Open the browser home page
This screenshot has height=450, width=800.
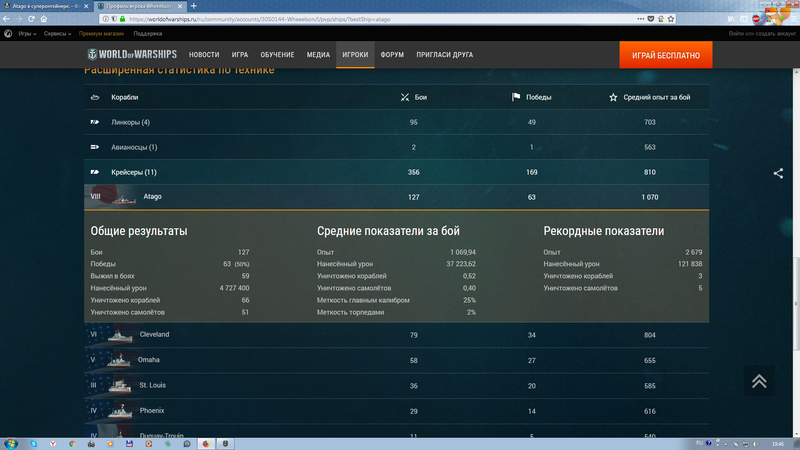(44, 19)
